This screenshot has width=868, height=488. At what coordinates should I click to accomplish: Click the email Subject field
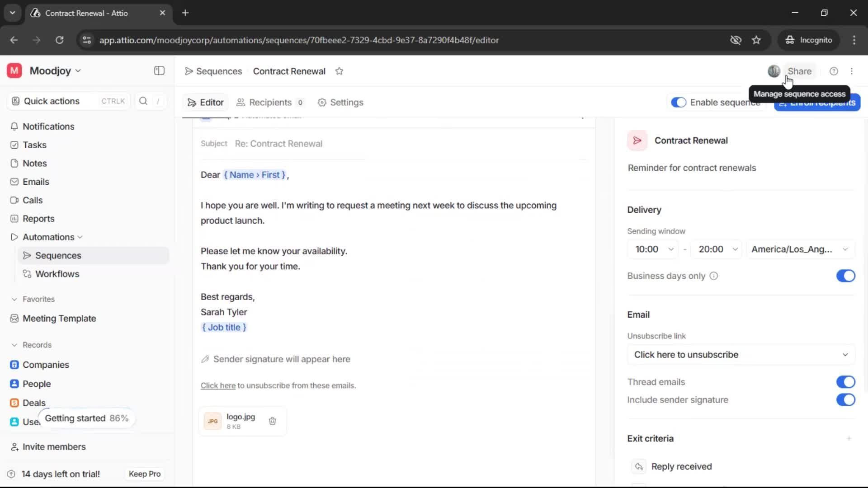[x=407, y=144]
